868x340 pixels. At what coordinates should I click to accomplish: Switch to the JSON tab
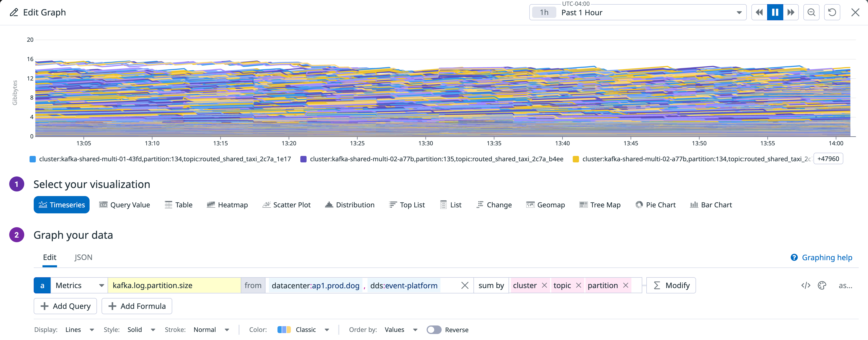(x=83, y=257)
